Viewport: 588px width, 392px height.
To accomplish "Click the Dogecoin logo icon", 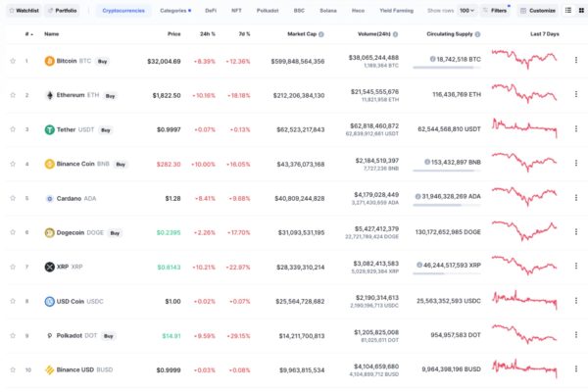I will (50, 232).
